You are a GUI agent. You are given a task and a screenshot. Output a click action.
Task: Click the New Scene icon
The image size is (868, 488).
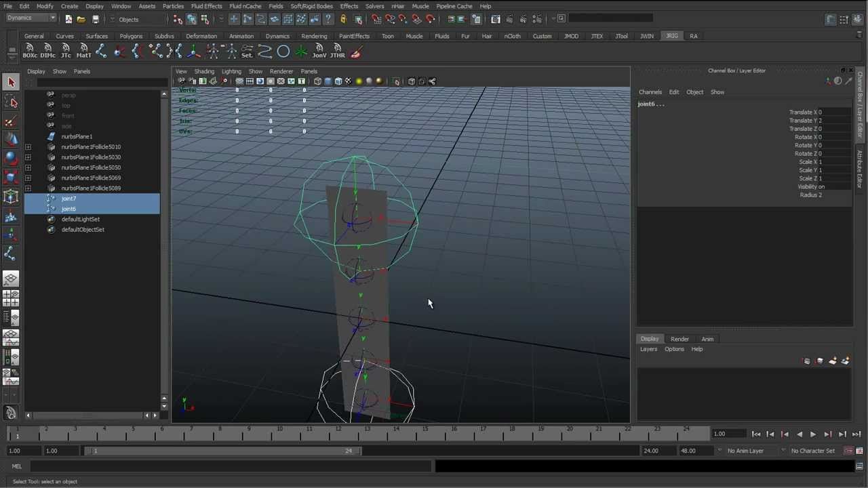[x=68, y=19]
